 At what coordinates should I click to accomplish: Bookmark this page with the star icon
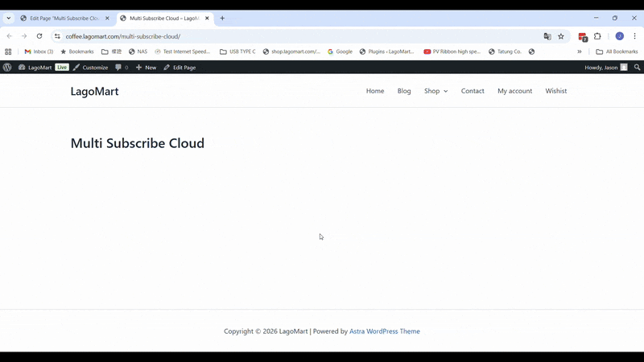tap(561, 36)
